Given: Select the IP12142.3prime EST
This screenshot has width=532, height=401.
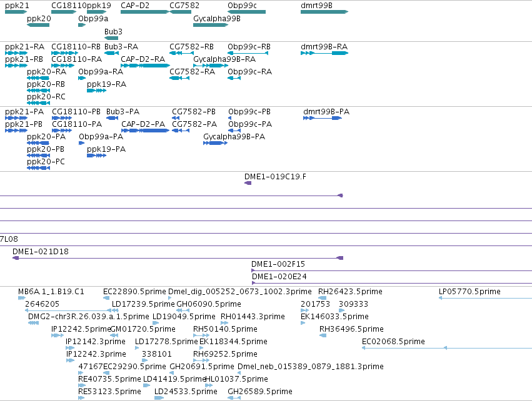Looking at the screenshot, I should [x=70, y=348].
